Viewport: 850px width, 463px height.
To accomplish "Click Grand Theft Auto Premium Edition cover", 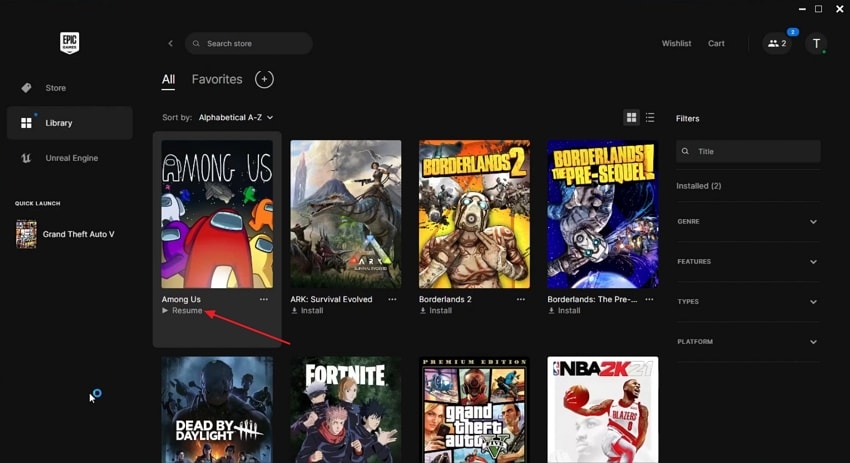I will pyautogui.click(x=474, y=409).
